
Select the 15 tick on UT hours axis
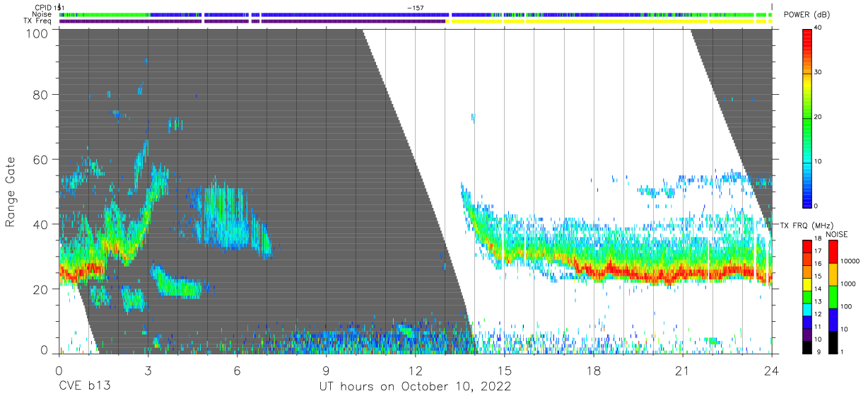pos(505,370)
